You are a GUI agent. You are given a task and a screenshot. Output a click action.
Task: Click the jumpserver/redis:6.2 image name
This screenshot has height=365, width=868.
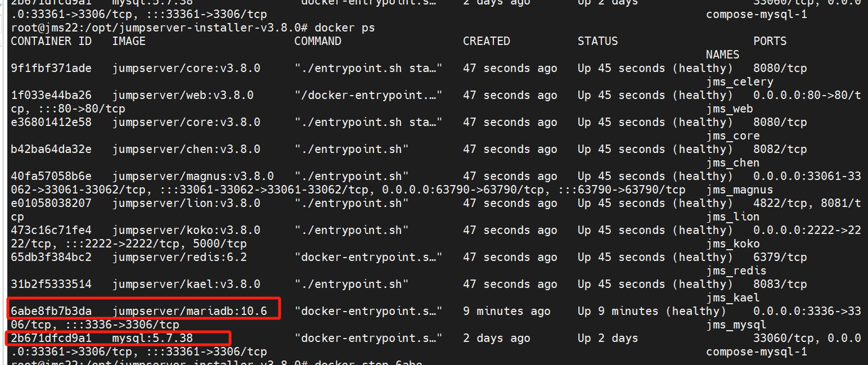[179, 257]
